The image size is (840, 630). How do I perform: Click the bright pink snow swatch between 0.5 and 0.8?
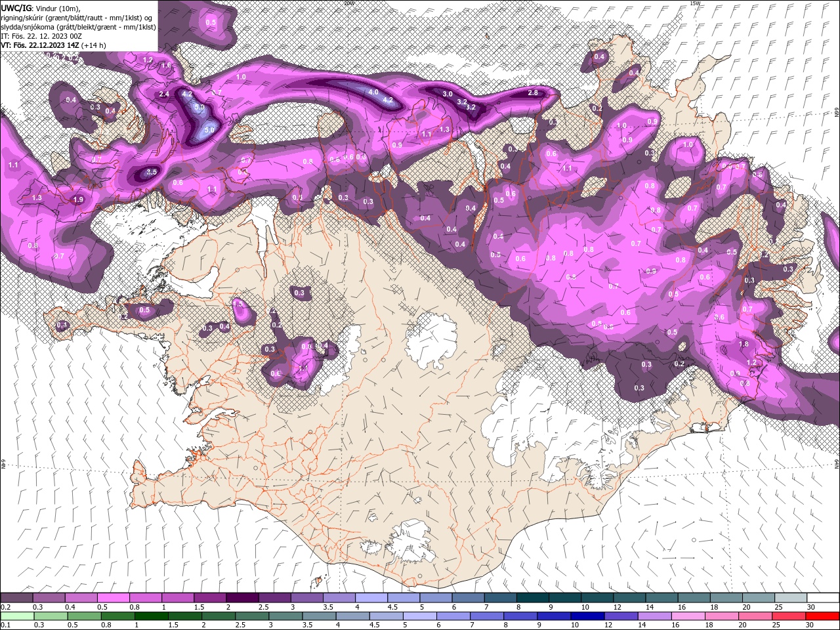[114, 597]
